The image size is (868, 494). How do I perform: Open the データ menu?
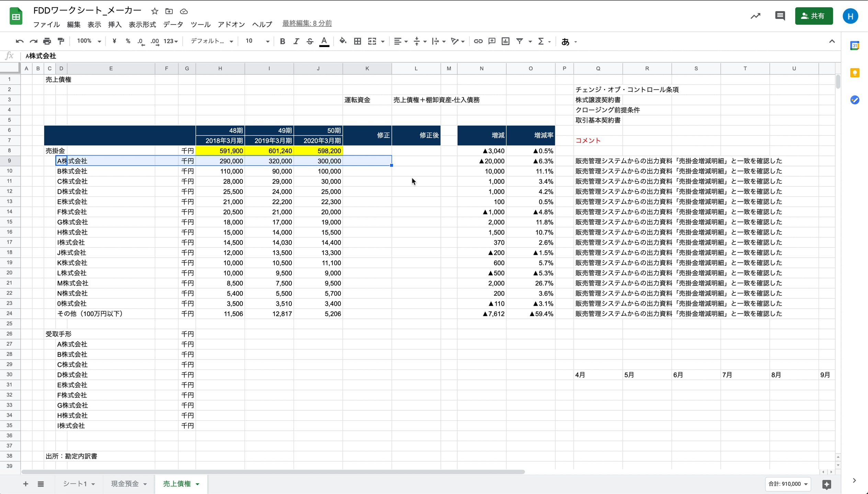point(173,24)
